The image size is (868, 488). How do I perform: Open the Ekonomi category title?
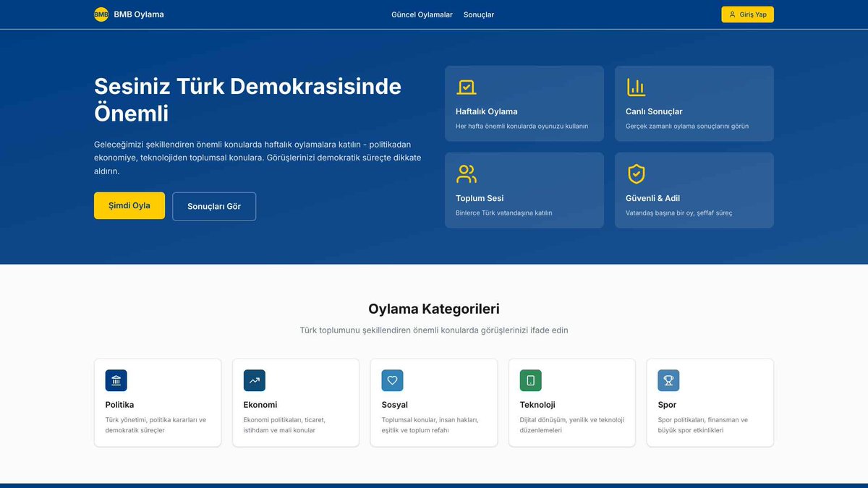tap(260, 405)
